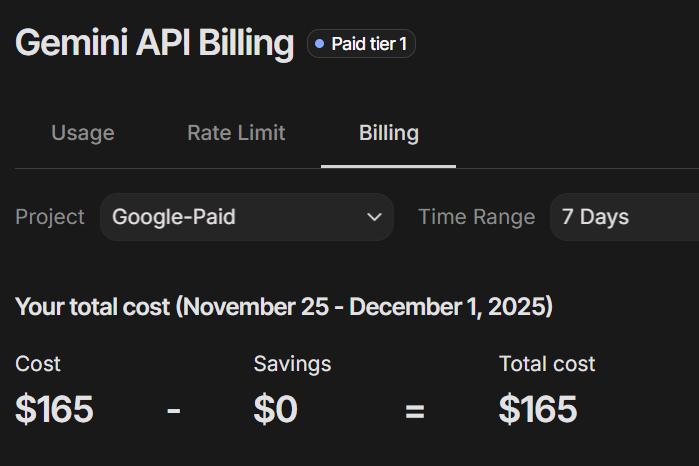Image resolution: width=699 pixels, height=466 pixels.
Task: Click the Cost label
Action: click(x=38, y=364)
